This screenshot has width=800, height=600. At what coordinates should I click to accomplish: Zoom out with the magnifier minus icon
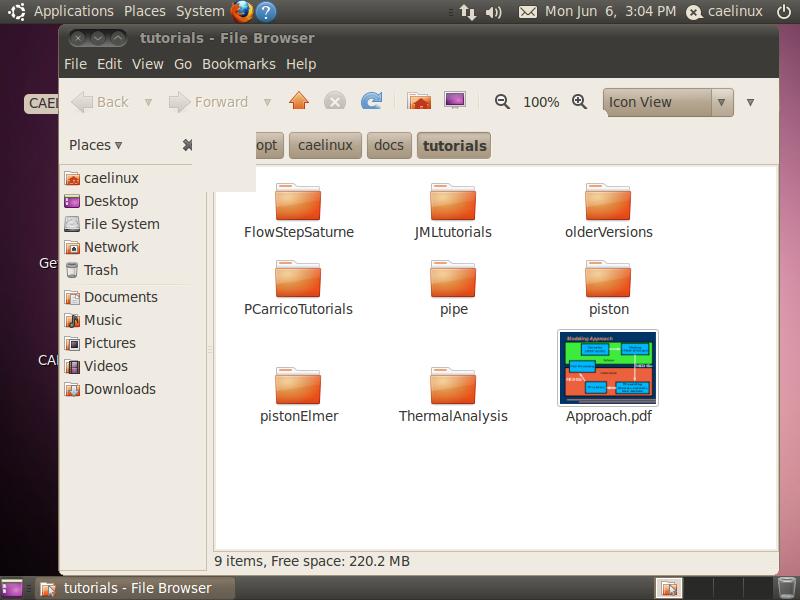[502, 102]
